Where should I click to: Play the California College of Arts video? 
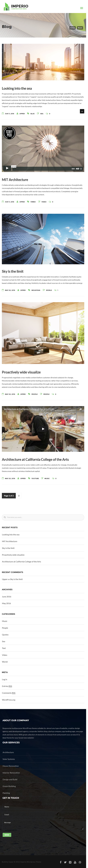coord(43,429)
